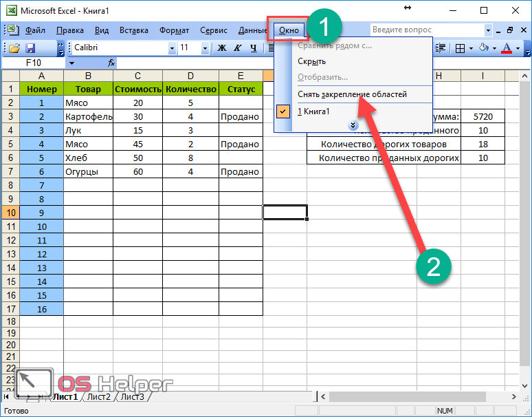Image resolution: width=532 pixels, height=417 pixels.
Task: Select the Стоимость header cell
Action: point(137,89)
